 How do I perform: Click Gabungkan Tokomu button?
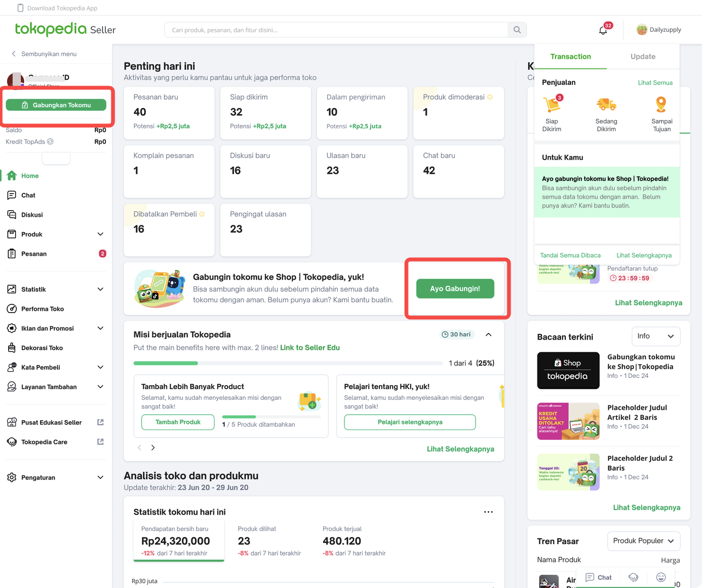[x=56, y=105]
